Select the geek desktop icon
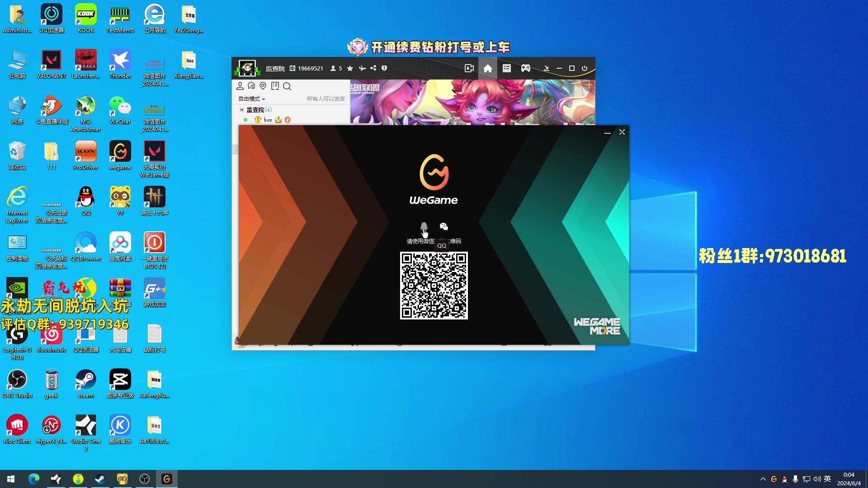Viewport: 868px width, 488px height. [52, 383]
